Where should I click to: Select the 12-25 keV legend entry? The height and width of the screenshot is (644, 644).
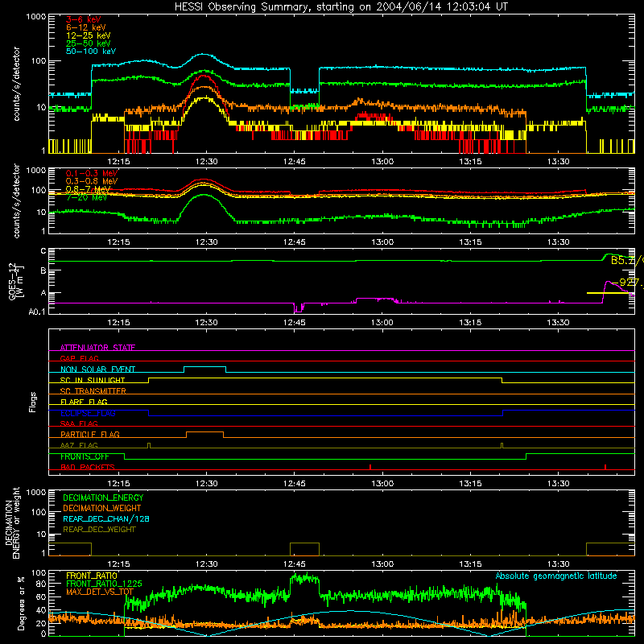coord(89,35)
